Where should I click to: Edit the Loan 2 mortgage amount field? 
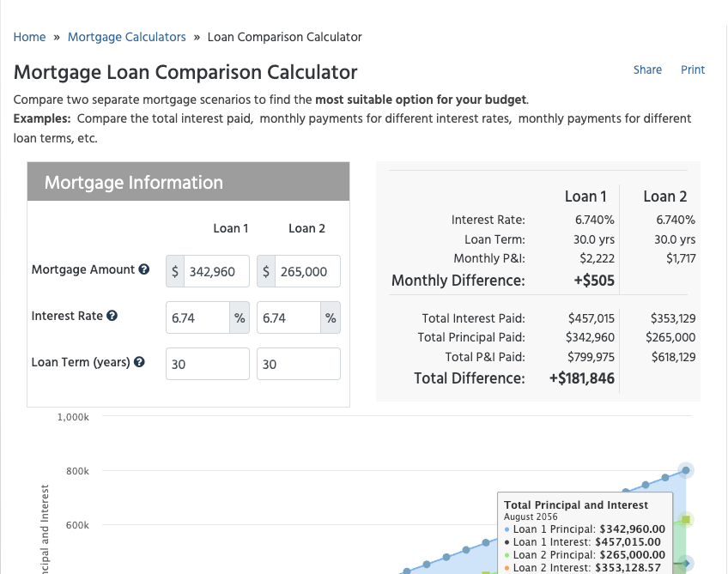(x=307, y=271)
